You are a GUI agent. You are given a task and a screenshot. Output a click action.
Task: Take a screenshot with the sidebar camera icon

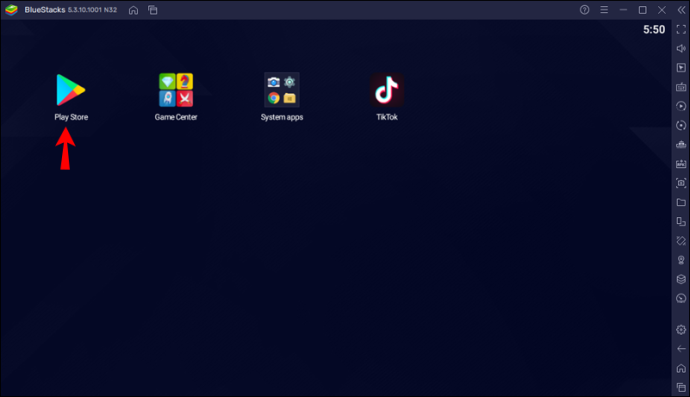pyautogui.click(x=681, y=183)
